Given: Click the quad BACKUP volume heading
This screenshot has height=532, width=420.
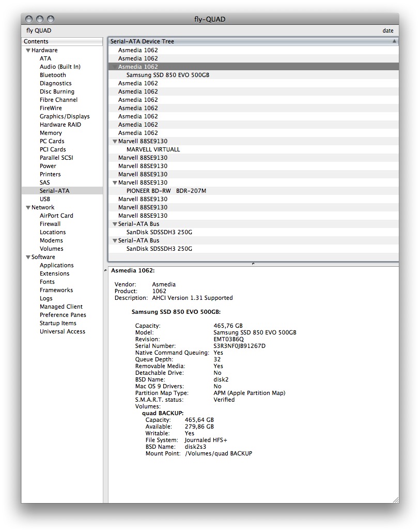Looking at the screenshot, I should point(163,413).
